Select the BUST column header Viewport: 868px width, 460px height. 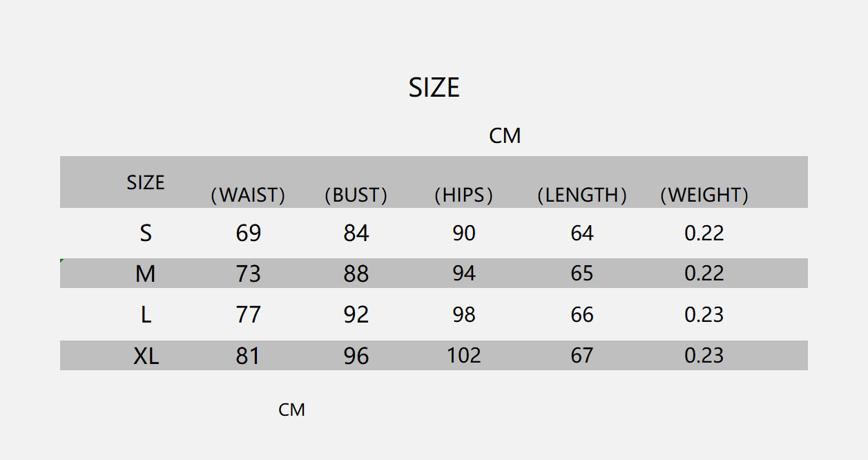[x=356, y=195]
